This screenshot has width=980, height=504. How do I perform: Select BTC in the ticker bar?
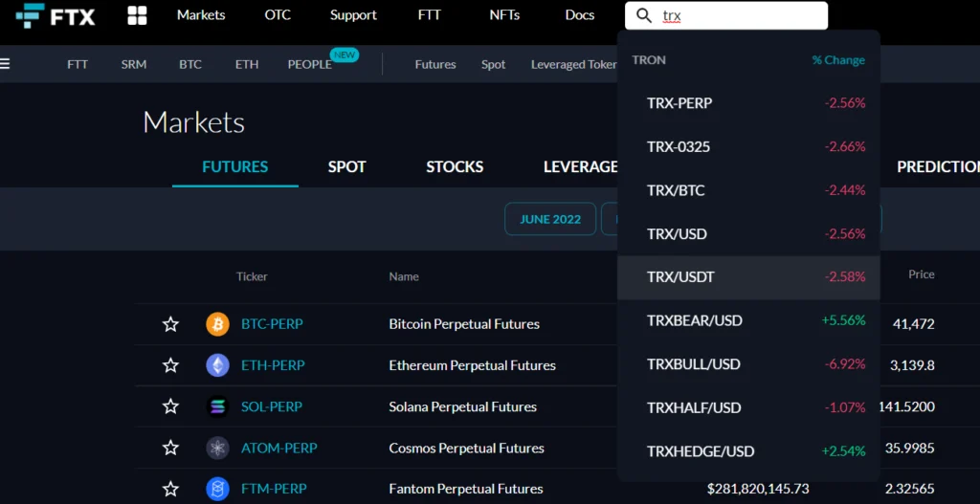pos(190,64)
